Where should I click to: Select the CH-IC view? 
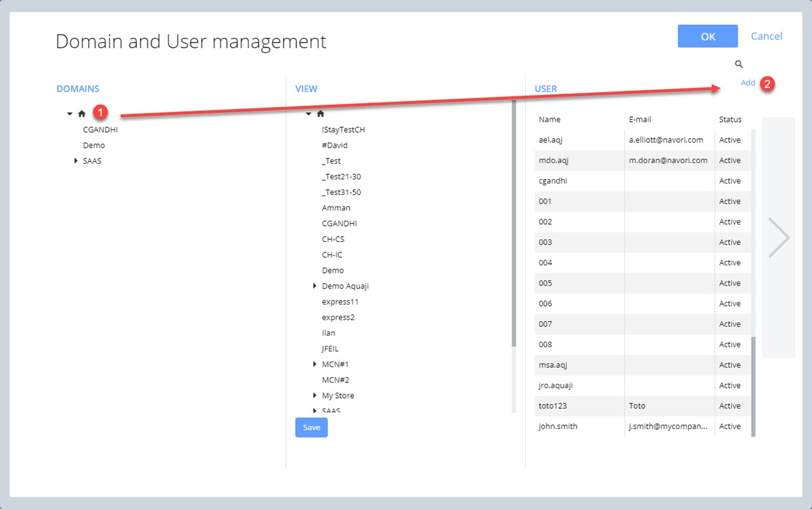point(332,255)
